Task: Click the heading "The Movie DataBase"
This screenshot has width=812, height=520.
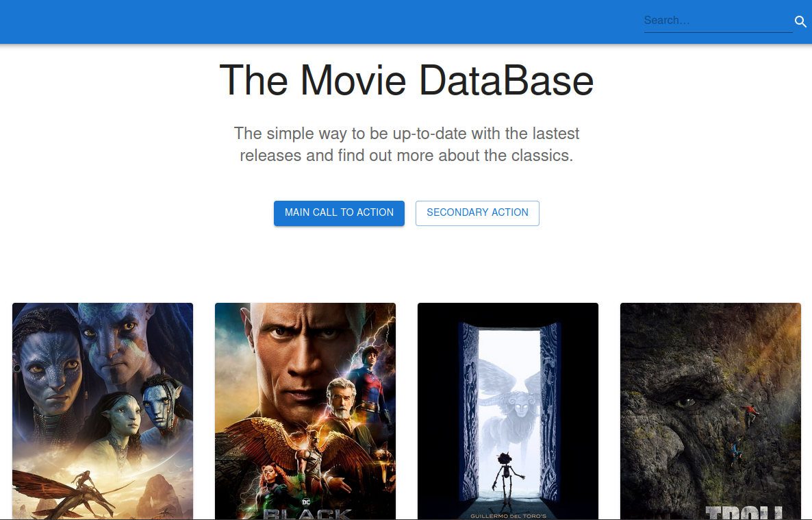Action: point(407,81)
